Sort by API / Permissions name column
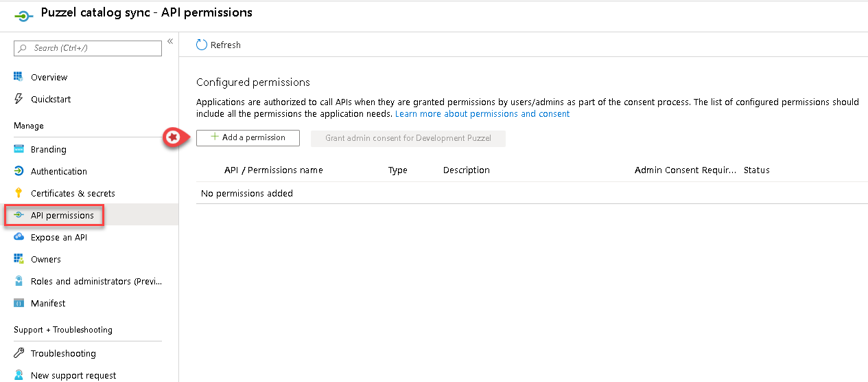This screenshot has width=868, height=382. click(273, 170)
